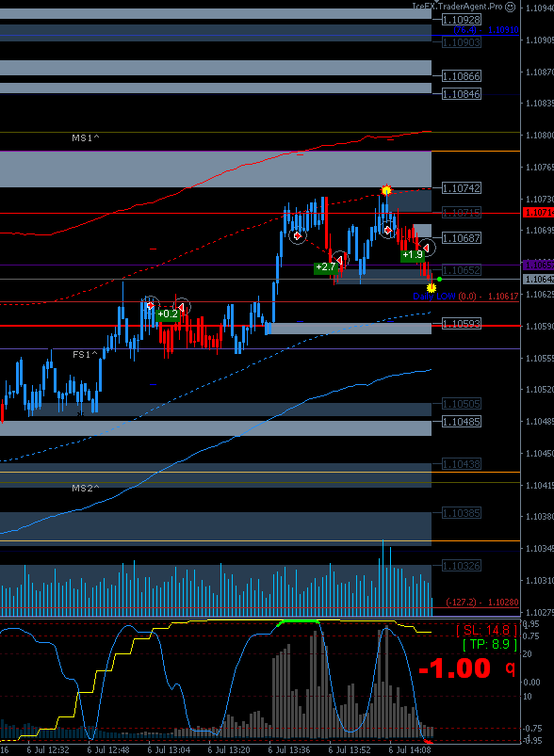Screen dimensions: 554x756
Task: Select the 1.10742 level label
Action: (462, 188)
